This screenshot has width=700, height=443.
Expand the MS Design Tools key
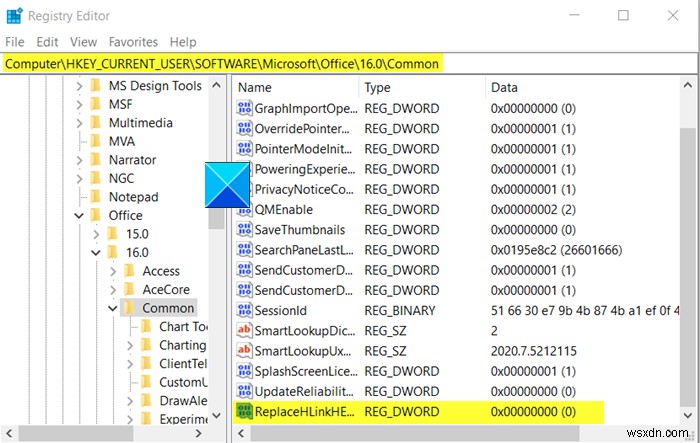click(x=79, y=86)
